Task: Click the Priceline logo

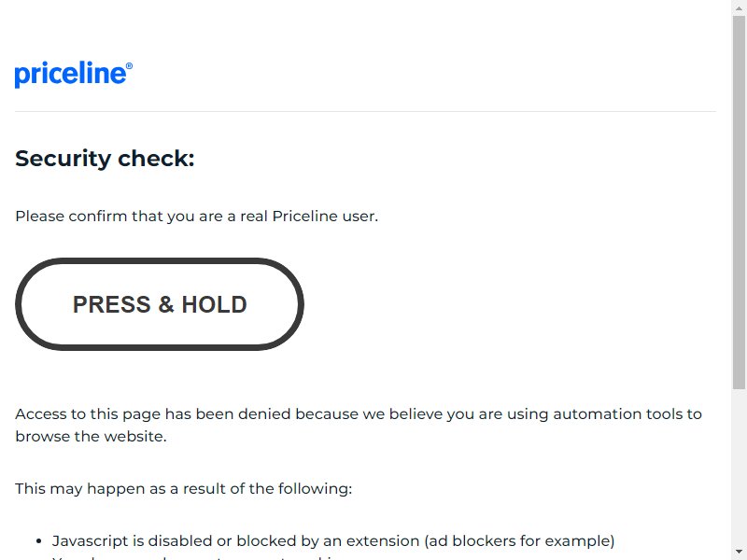Action: pos(74,74)
